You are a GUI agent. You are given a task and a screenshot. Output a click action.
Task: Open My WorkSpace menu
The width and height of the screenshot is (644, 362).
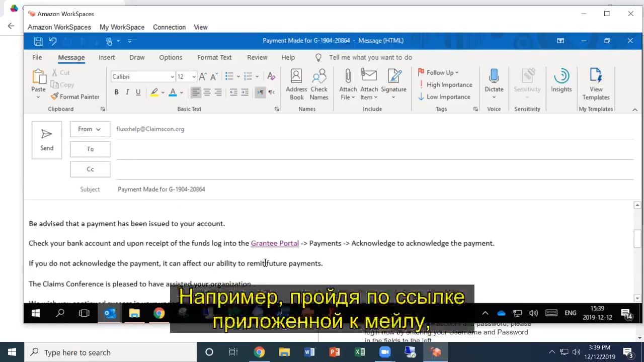[x=122, y=27]
